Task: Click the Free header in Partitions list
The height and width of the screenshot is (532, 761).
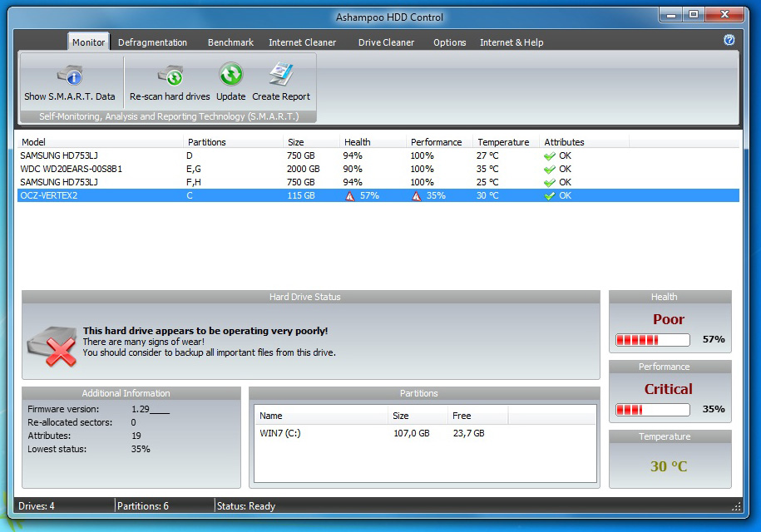Action: [477, 416]
